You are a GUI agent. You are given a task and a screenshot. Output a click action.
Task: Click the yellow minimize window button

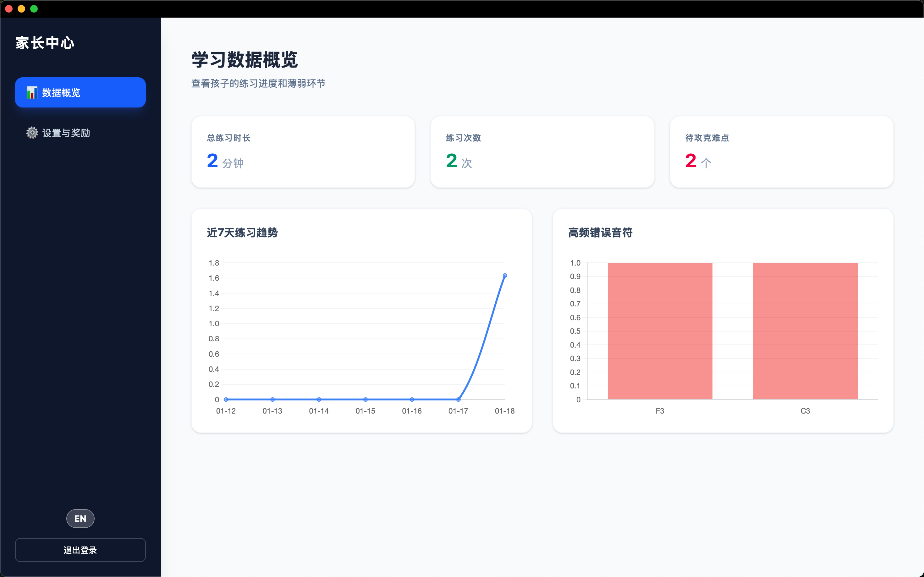pyautogui.click(x=21, y=9)
